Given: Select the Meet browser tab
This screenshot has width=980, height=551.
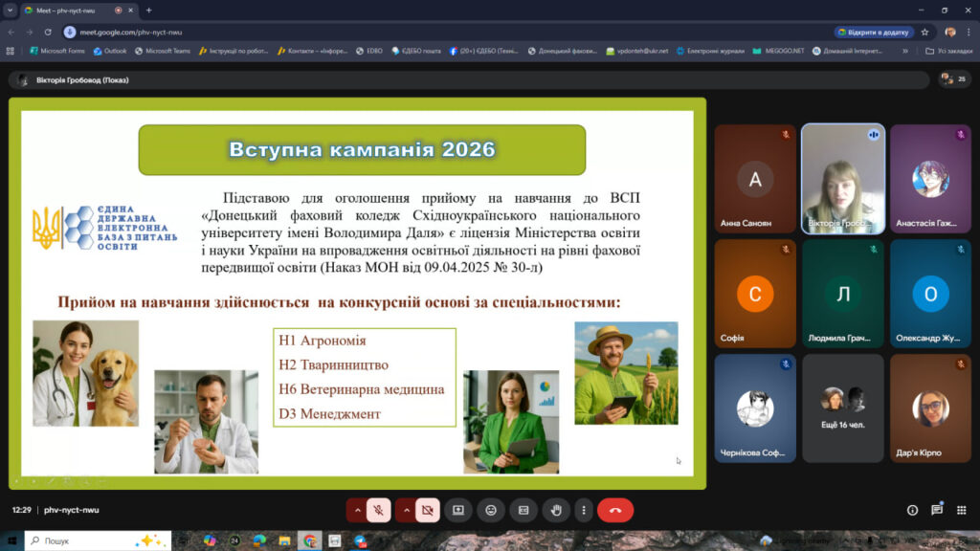Looking at the screenshot, I should click(x=67, y=11).
